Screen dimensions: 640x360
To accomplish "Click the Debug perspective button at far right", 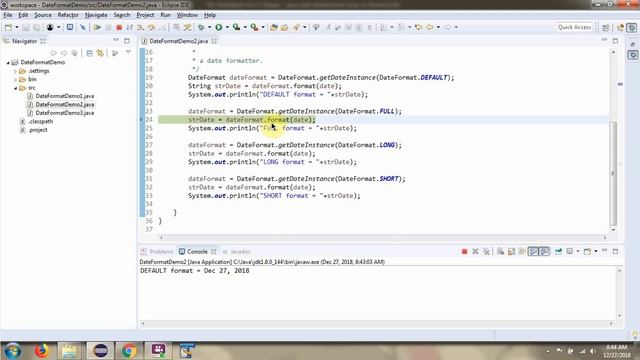I will [632, 27].
